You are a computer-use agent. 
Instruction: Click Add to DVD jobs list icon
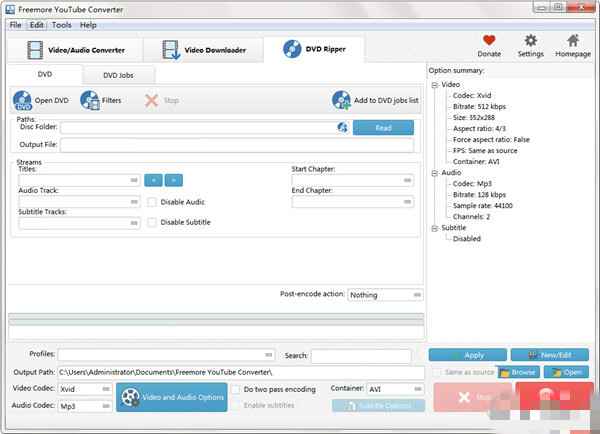pyautogui.click(x=342, y=100)
